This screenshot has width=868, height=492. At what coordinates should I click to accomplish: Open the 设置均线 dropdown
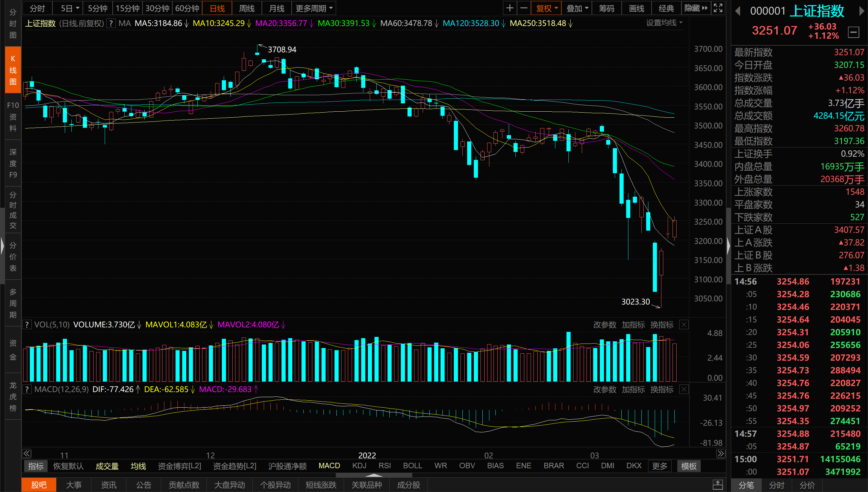[664, 23]
